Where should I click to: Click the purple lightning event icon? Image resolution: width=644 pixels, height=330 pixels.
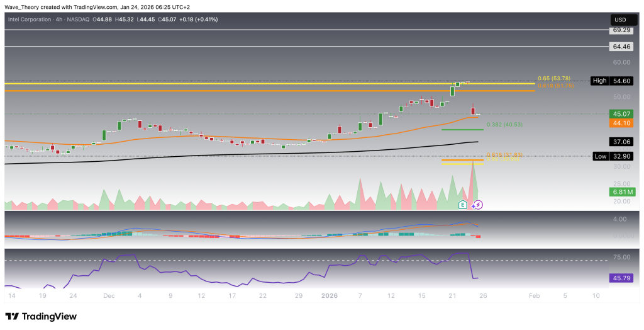(x=477, y=204)
